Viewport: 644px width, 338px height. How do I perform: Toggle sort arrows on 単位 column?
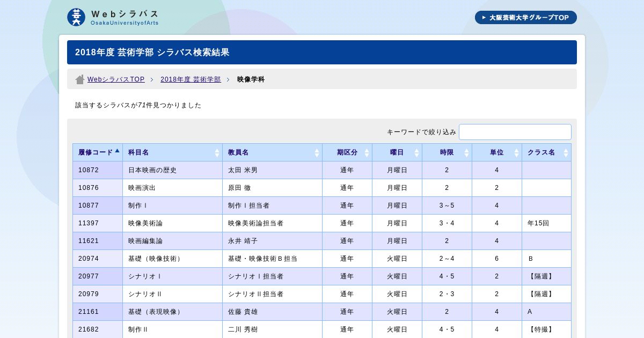tap(516, 153)
